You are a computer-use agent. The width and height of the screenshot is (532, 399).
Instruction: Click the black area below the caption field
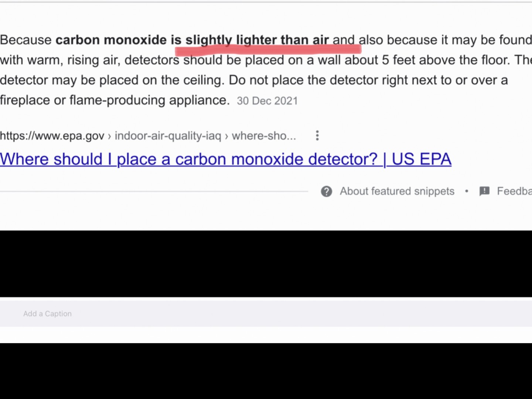coord(266,371)
